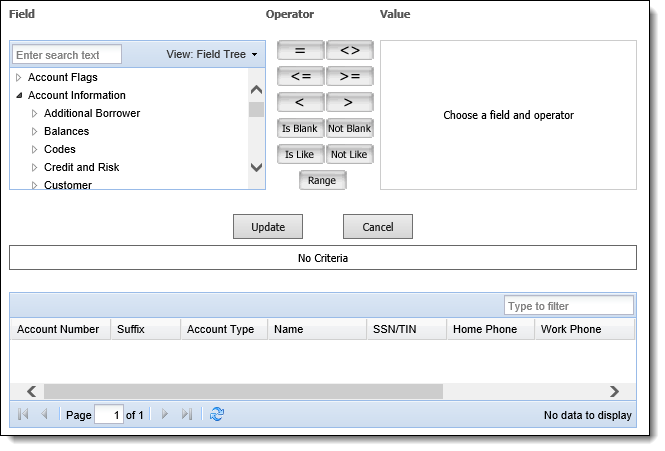
Task: Collapse the Account Information node
Action: pos(19,95)
